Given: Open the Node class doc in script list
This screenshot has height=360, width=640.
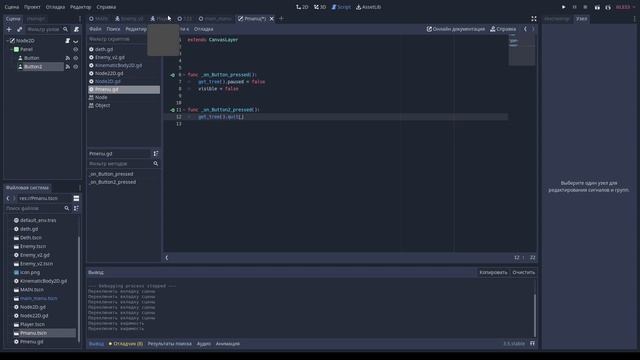Looking at the screenshot, I should click(124, 98).
